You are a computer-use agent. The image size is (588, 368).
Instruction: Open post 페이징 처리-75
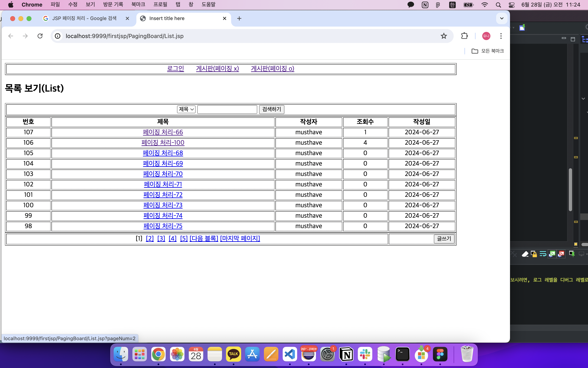163,226
